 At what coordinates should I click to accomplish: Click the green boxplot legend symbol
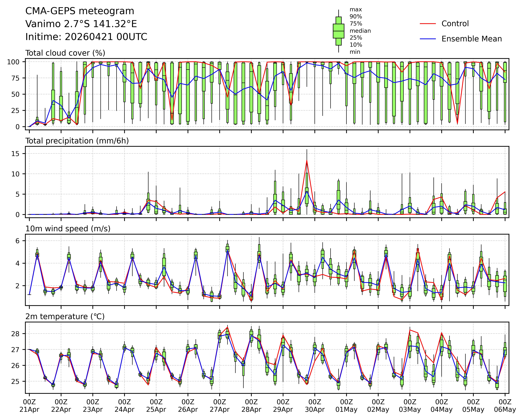click(x=338, y=31)
